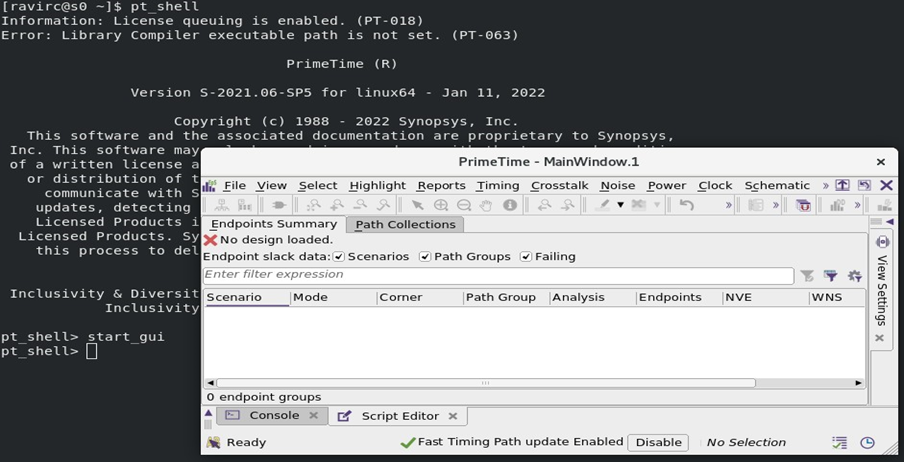This screenshot has width=904, height=462.
Task: Click the horizontal scrollbar handle
Action: pyautogui.click(x=485, y=383)
